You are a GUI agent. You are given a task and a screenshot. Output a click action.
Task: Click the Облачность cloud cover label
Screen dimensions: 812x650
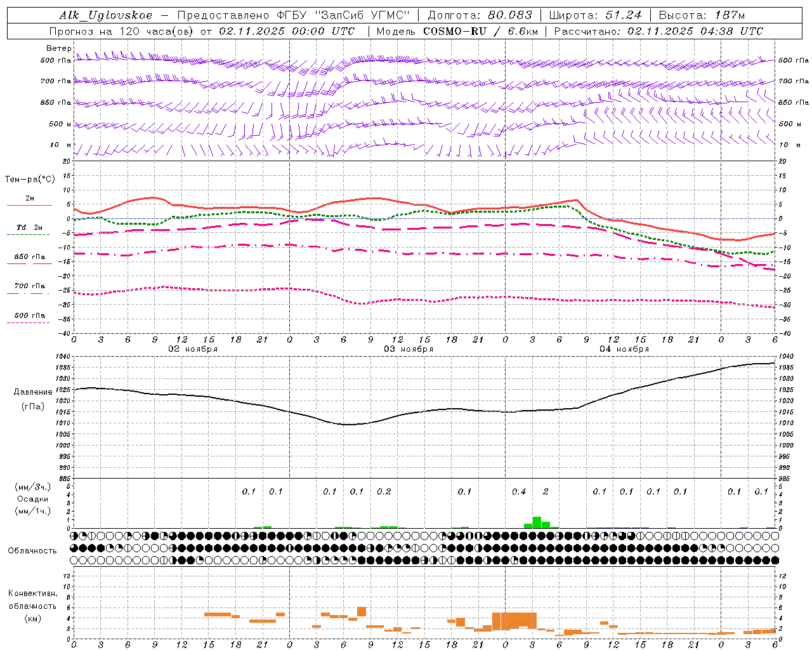point(32,551)
